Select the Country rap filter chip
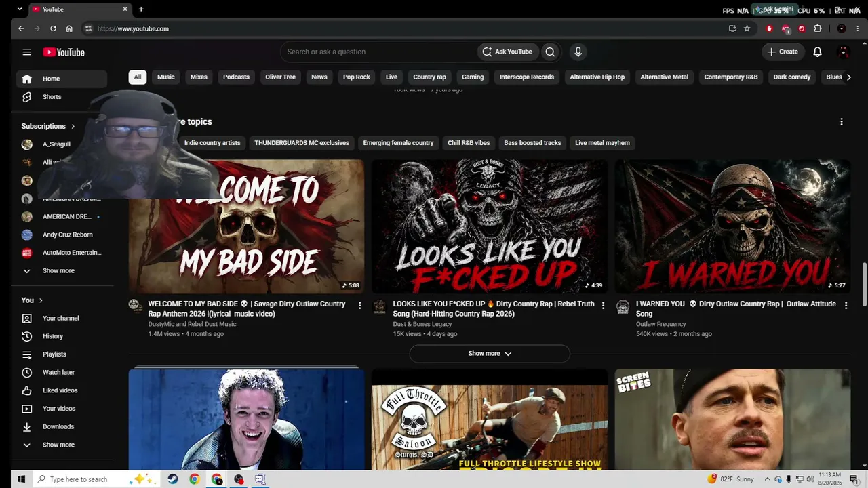This screenshot has width=868, height=488. pos(429,77)
